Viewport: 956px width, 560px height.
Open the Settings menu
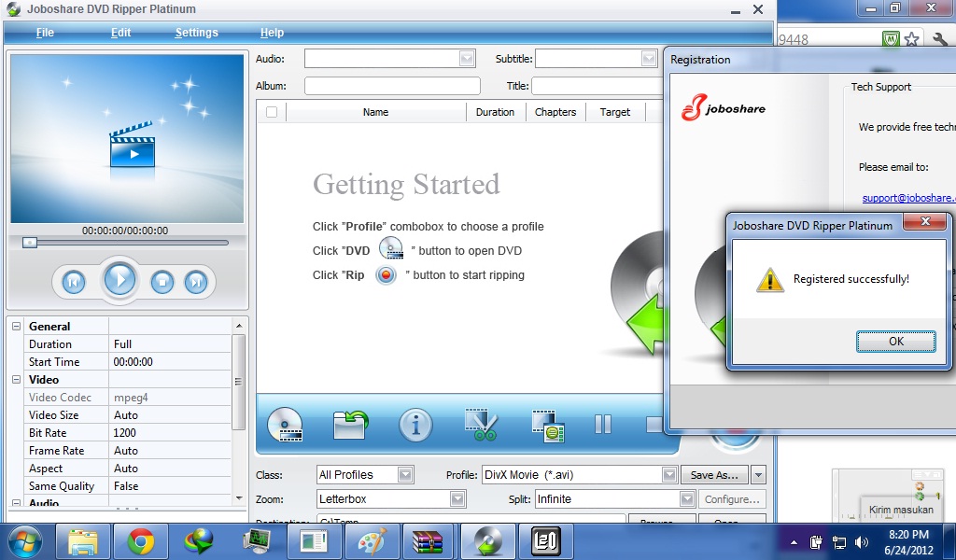pos(196,33)
